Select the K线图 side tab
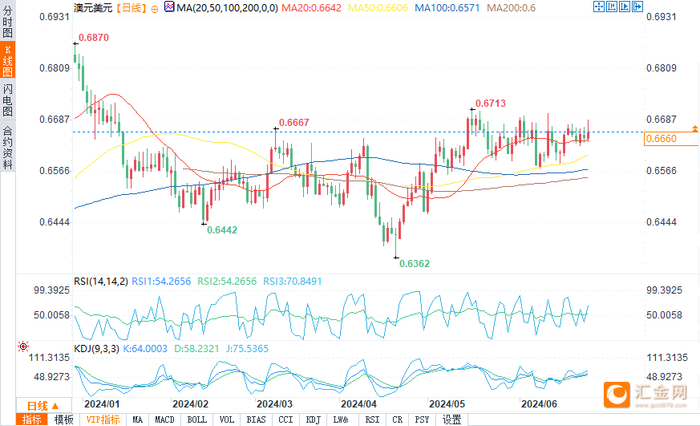Viewport: 700px width, 426px height. click(8, 60)
